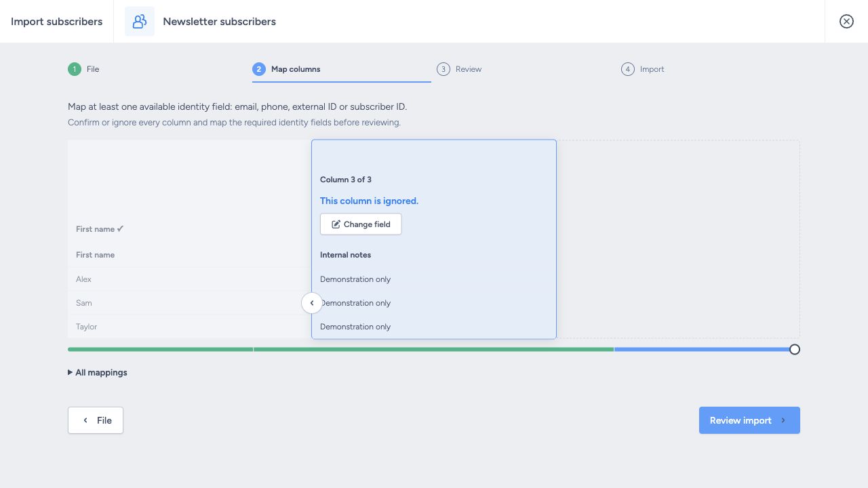Click the First name checked column header
This screenshot has height=488, width=868.
[x=100, y=229]
